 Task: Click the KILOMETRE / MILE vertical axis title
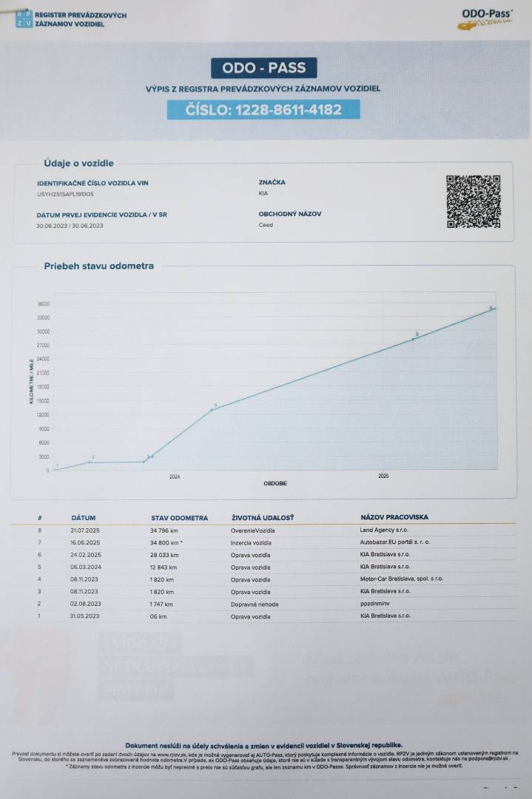point(32,382)
